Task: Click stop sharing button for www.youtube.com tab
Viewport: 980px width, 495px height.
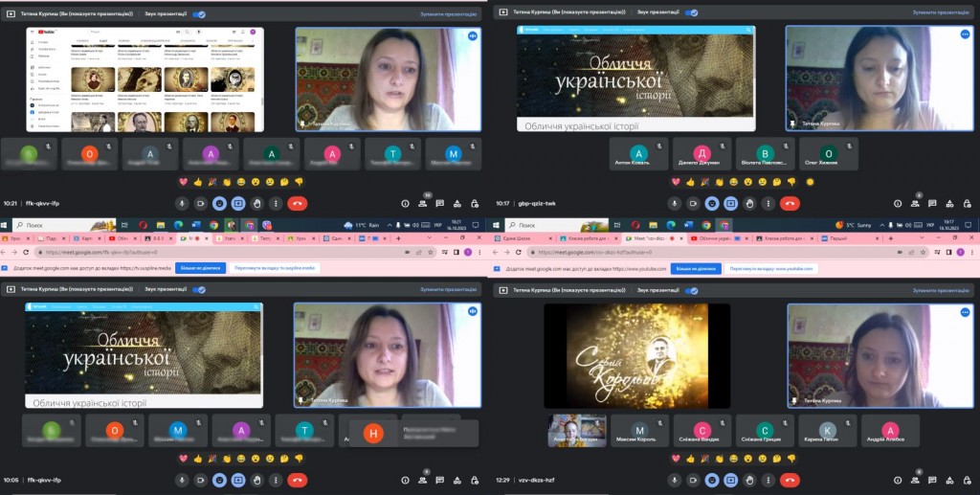Action: point(696,268)
